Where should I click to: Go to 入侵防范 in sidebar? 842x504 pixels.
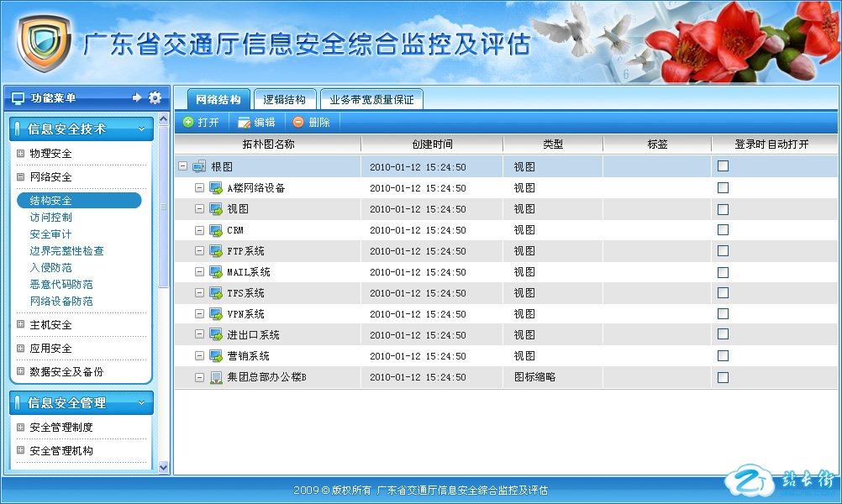click(x=50, y=268)
